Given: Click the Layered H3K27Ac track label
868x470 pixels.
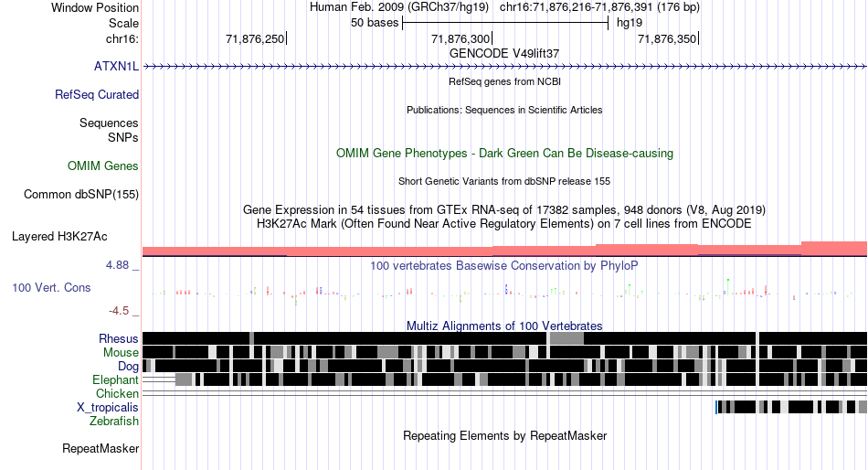Looking at the screenshot, I should coord(59,237).
